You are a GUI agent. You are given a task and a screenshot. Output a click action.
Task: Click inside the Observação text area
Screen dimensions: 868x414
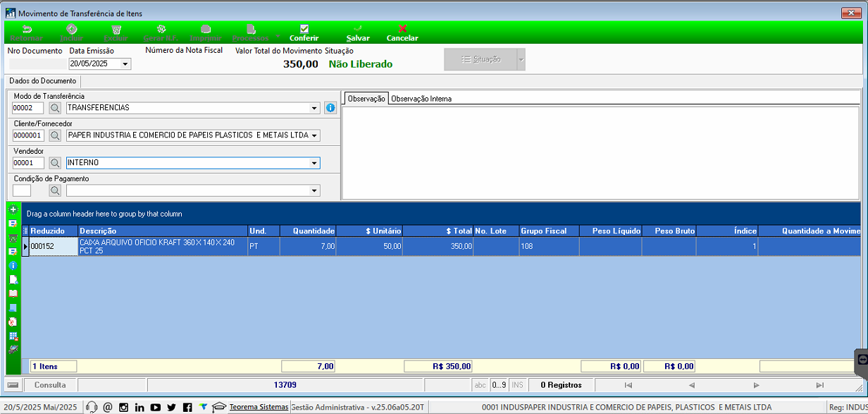pos(601,152)
